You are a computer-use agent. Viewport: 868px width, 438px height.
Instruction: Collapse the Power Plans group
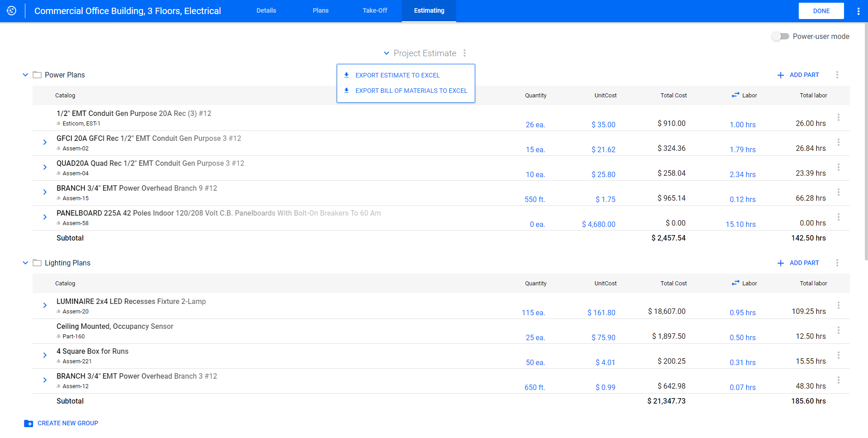pos(25,75)
